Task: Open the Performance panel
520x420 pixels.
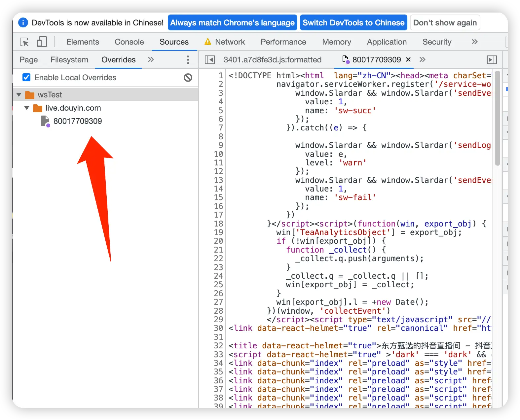Action: tap(283, 42)
